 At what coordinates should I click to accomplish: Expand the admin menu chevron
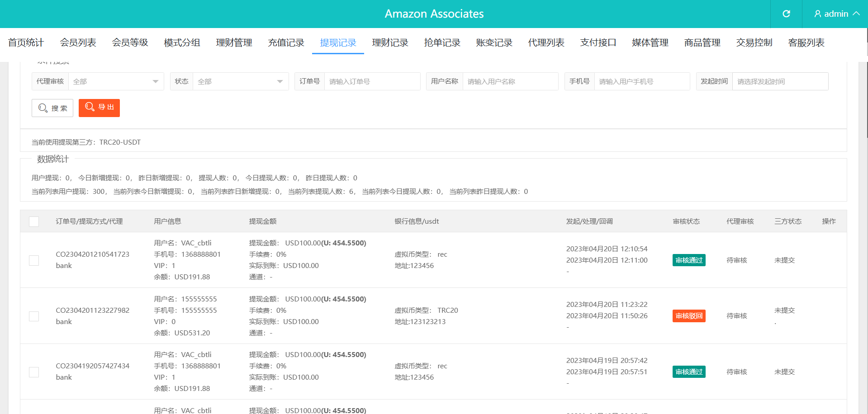point(856,14)
